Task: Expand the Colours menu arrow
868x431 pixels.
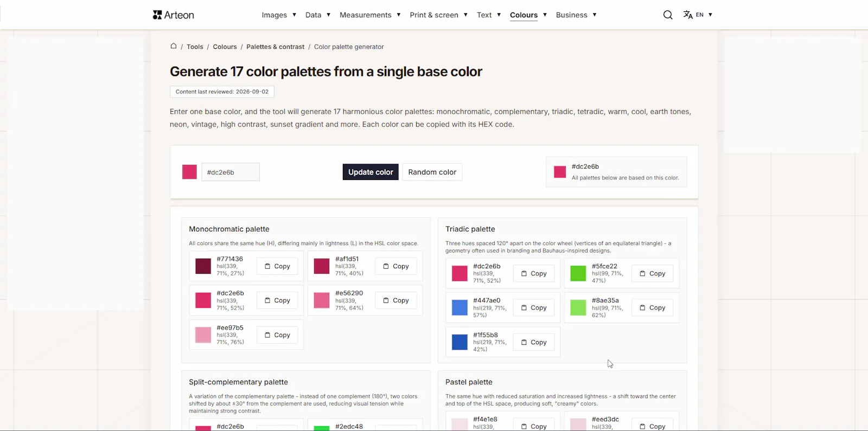Action: pos(545,15)
